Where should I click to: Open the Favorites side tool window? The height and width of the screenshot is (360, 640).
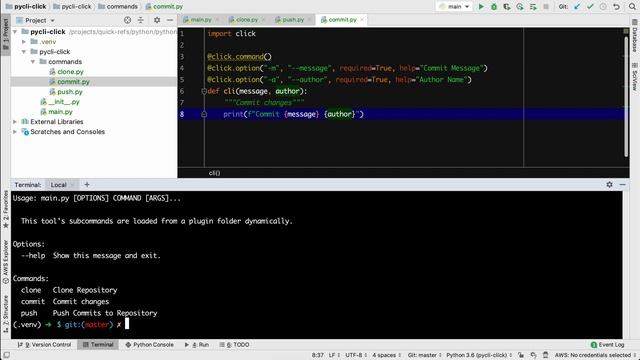(x=6, y=210)
